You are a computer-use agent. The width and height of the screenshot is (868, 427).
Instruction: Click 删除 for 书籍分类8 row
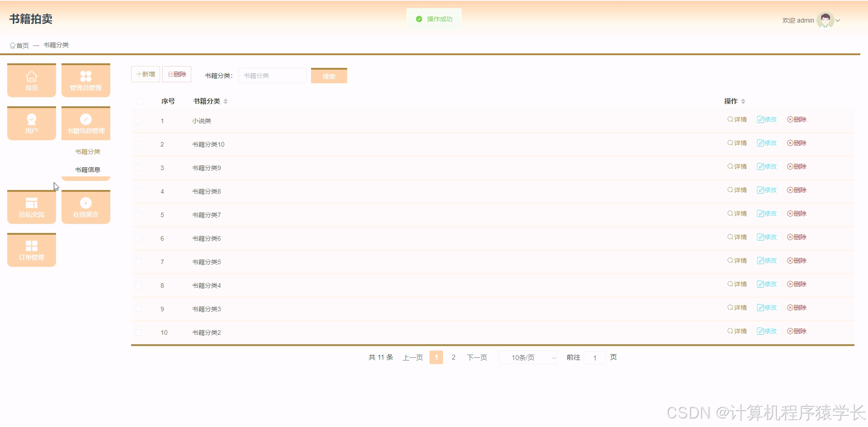[797, 190]
